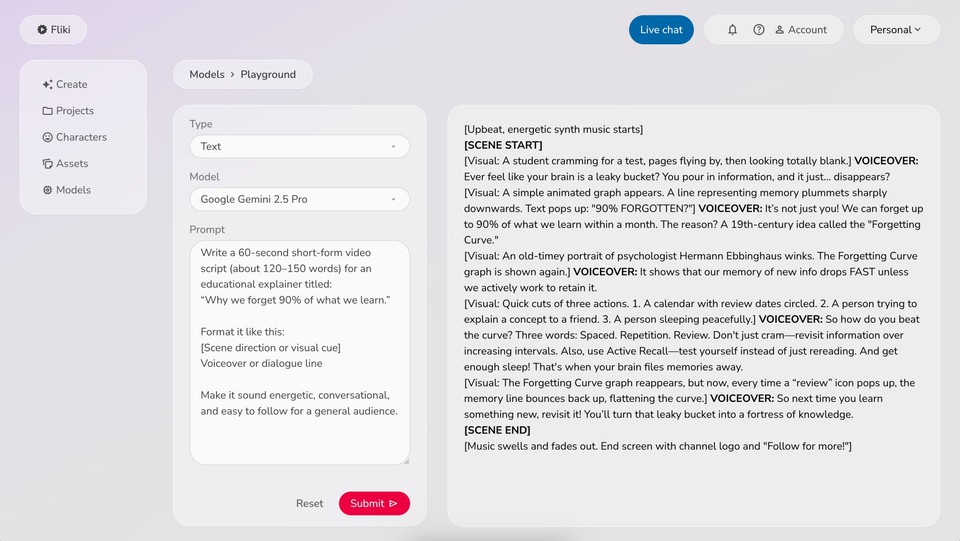Open the Type dropdown showing Text
This screenshot has height=541, width=960.
[x=299, y=146]
